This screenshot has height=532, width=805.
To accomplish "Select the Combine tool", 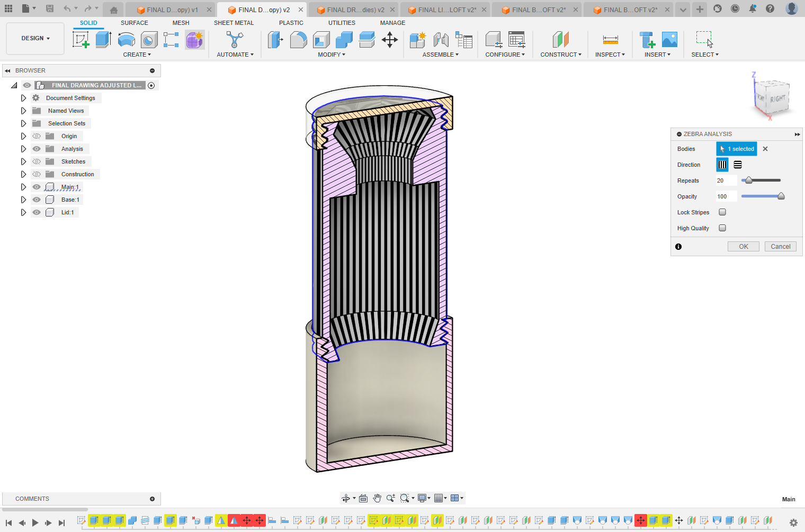I will point(344,40).
